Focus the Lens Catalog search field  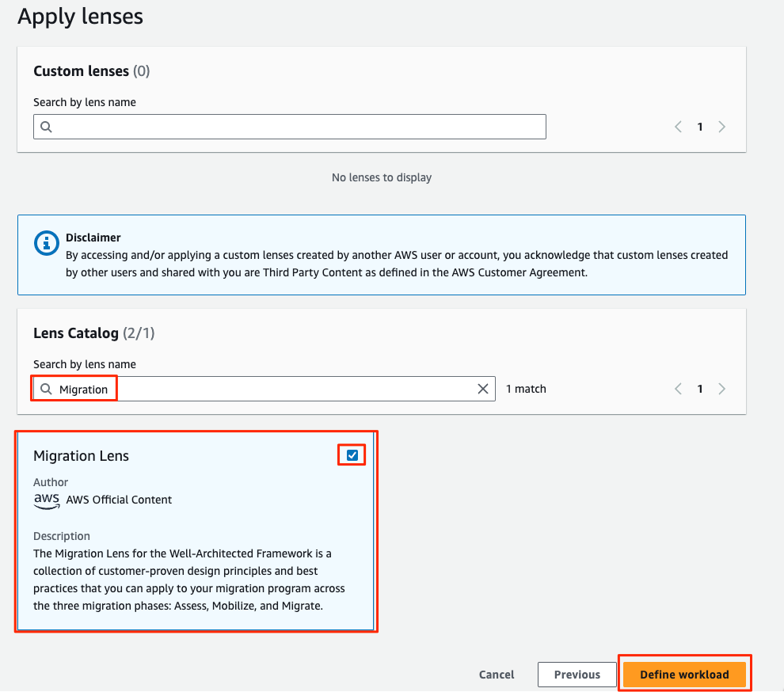(x=265, y=389)
